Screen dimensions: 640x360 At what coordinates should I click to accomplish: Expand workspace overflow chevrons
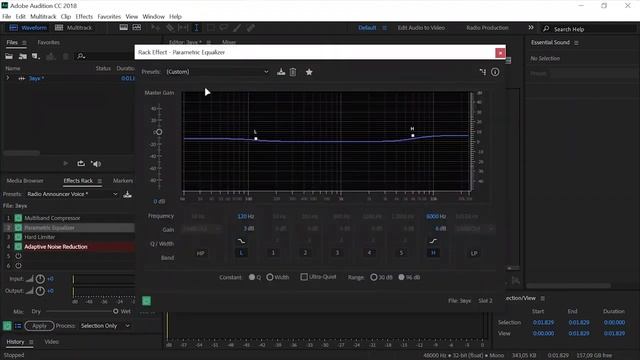pos(531,27)
